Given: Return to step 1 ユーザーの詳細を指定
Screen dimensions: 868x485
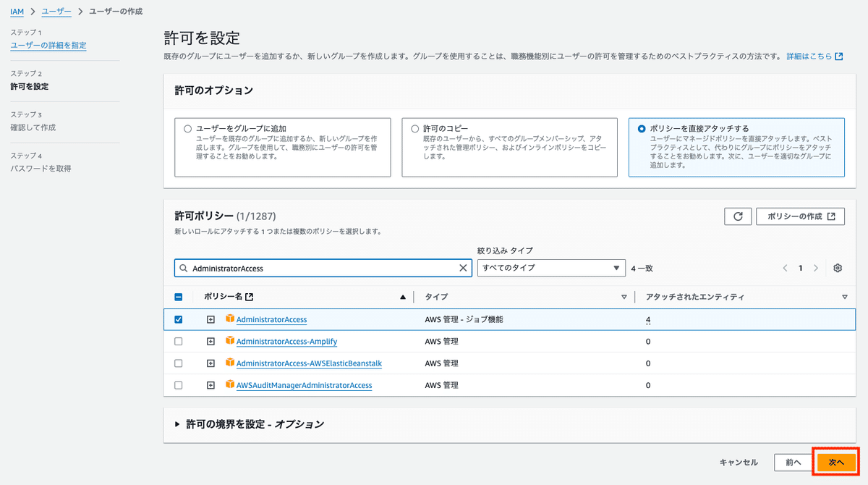Looking at the screenshot, I should point(48,46).
